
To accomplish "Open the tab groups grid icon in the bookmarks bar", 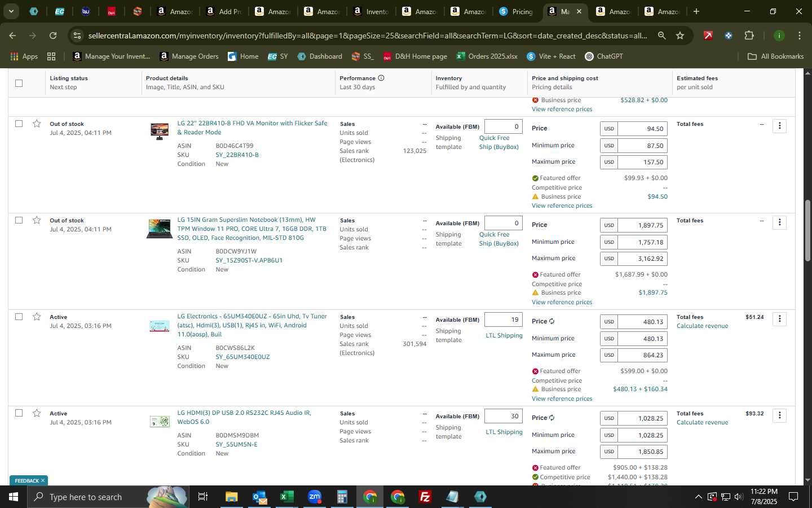I will coord(51,56).
